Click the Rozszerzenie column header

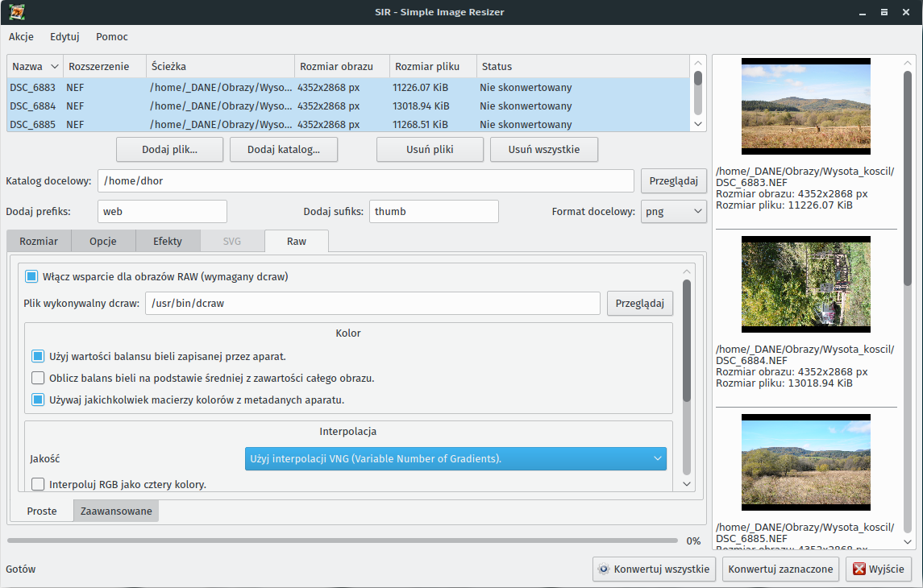105,66
